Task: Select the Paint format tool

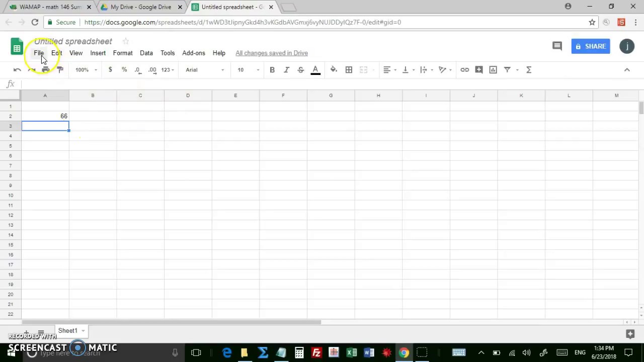Action: (x=60, y=70)
